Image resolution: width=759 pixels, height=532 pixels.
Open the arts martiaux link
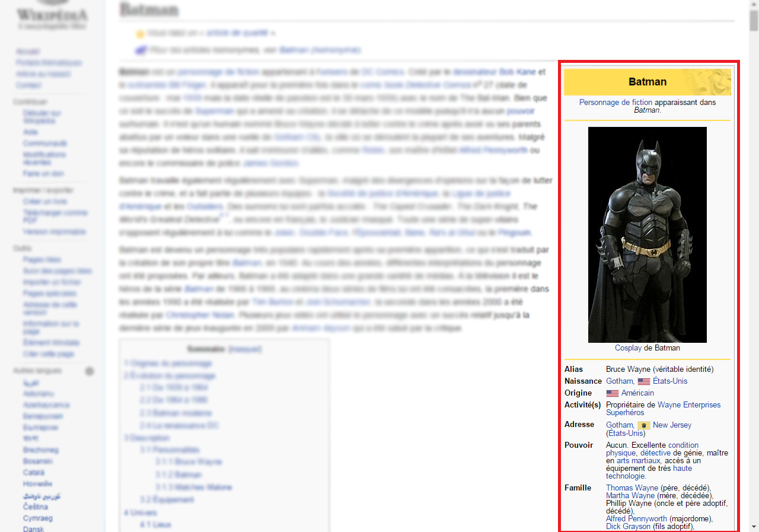pyautogui.click(x=638, y=461)
